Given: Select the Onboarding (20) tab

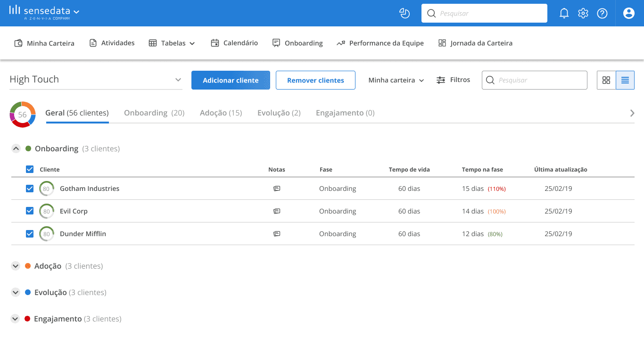Looking at the screenshot, I should (154, 113).
